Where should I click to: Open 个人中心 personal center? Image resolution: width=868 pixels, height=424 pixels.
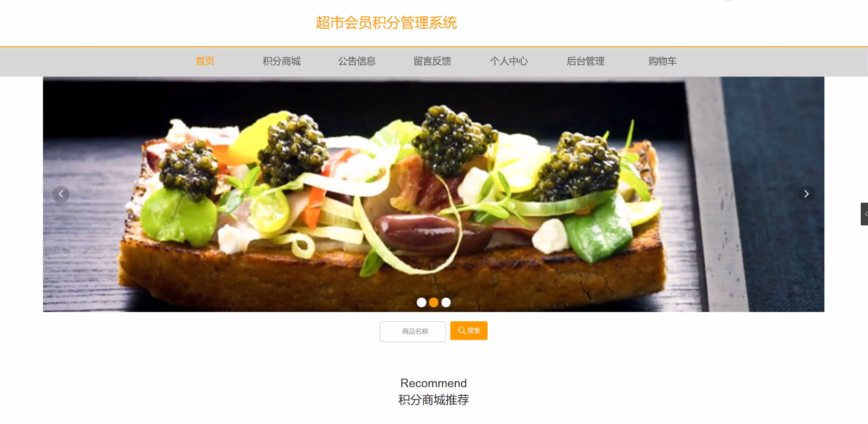(509, 61)
